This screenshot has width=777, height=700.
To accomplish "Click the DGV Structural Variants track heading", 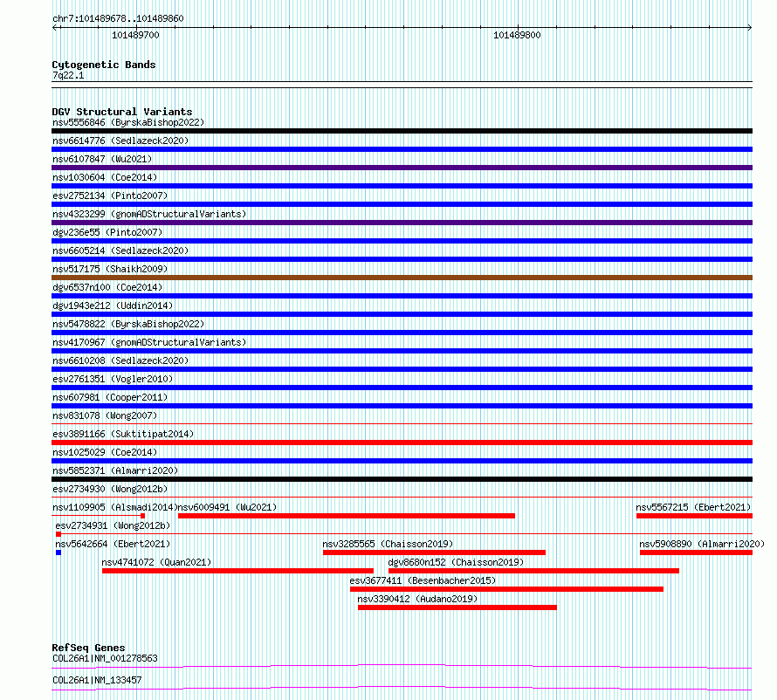I will pos(122,112).
